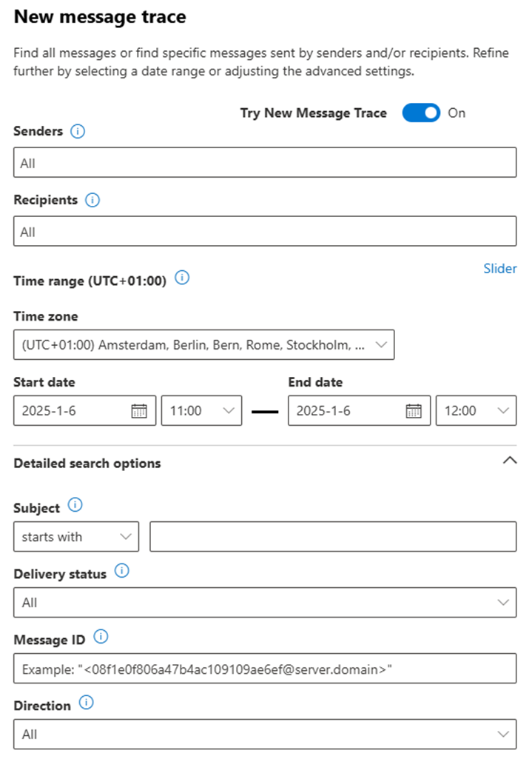Click the Senders input field
This screenshot has height=759, width=532.
pyautogui.click(x=265, y=163)
